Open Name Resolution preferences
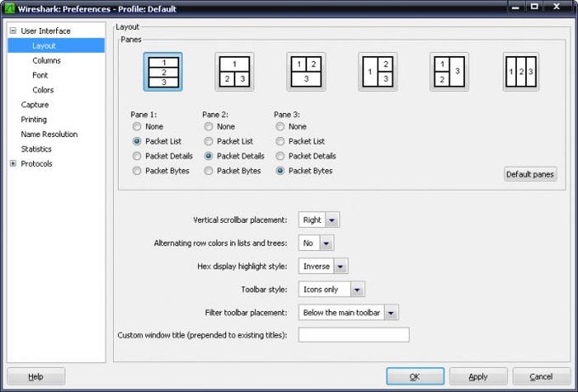Image resolution: width=578 pixels, height=392 pixels. 49,134
